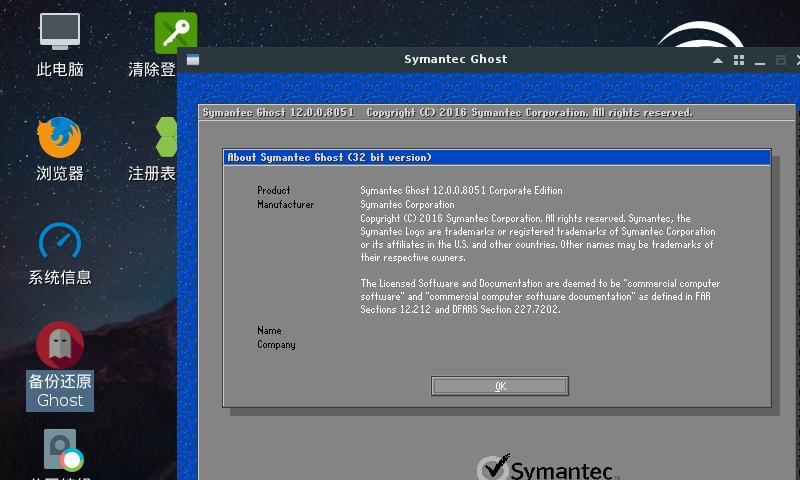
Task: Click the Symantec Ghost window system menu icon
Action: (x=193, y=60)
